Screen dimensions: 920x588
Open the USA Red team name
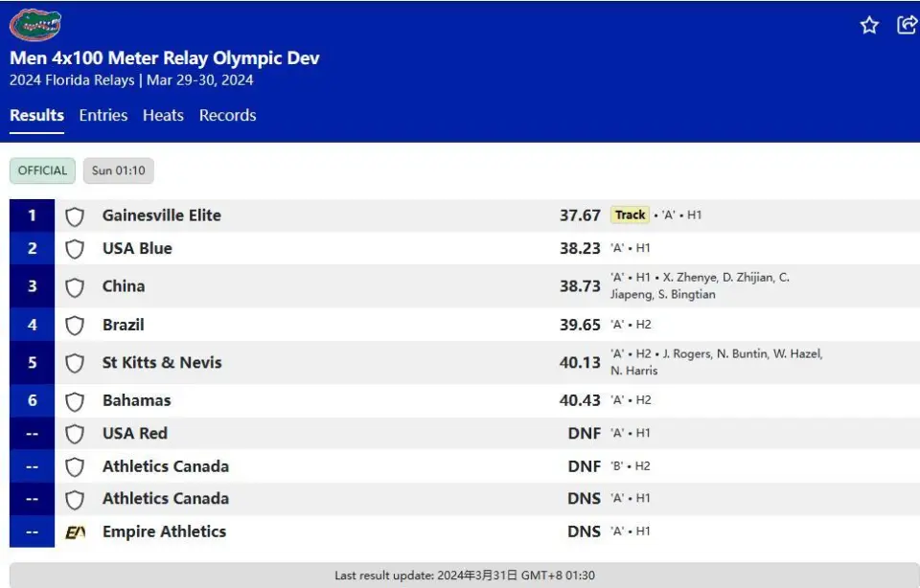tap(135, 433)
